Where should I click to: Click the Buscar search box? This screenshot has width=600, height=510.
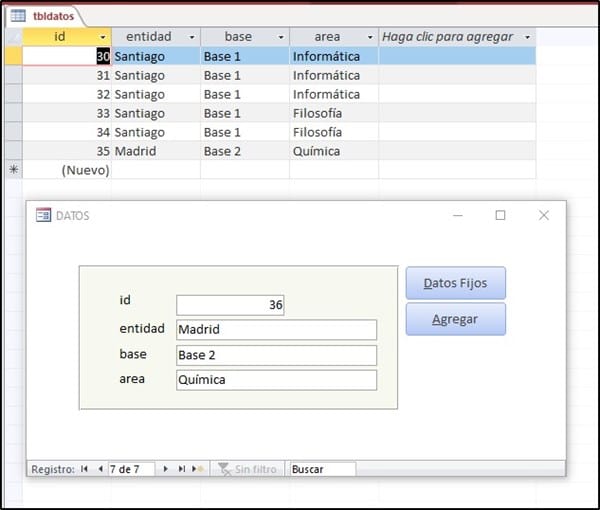(320, 469)
